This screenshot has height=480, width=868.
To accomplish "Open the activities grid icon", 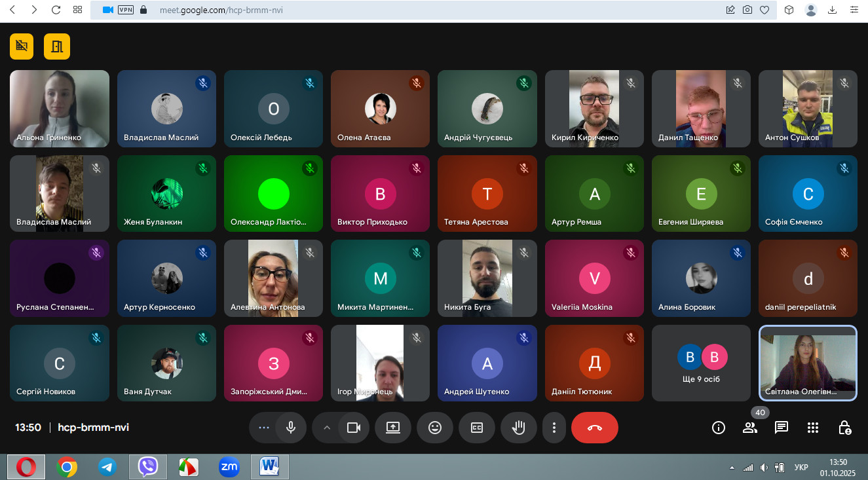I will (x=813, y=428).
